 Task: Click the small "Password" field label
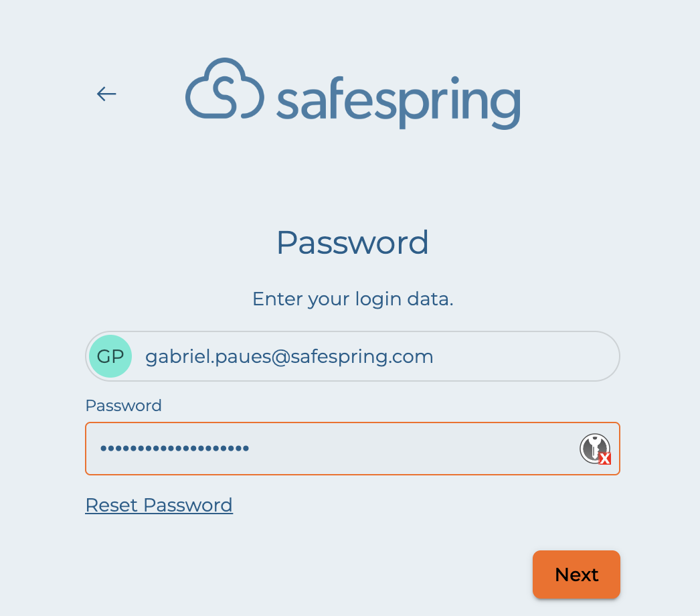(123, 406)
